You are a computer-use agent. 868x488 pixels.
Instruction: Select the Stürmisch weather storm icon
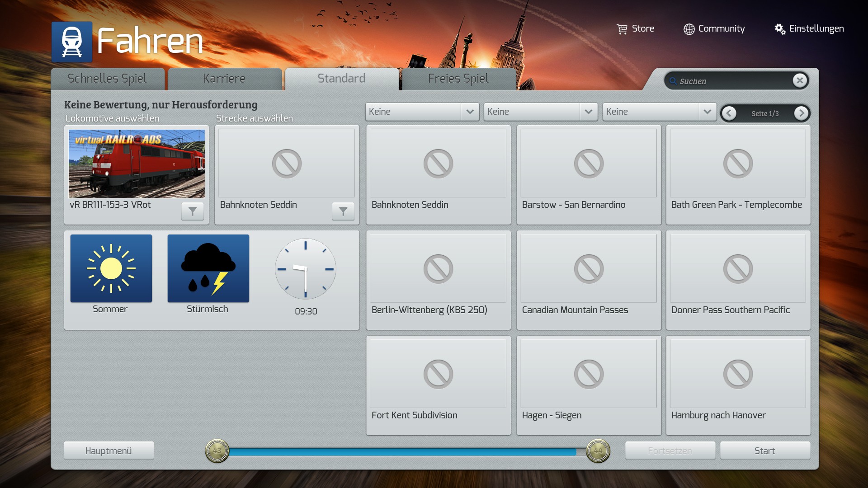tap(208, 268)
